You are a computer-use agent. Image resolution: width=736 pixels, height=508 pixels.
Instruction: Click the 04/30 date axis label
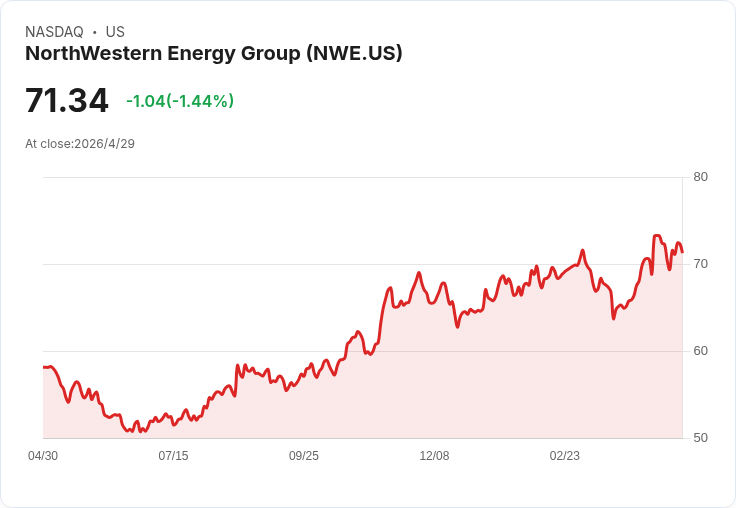(x=43, y=455)
